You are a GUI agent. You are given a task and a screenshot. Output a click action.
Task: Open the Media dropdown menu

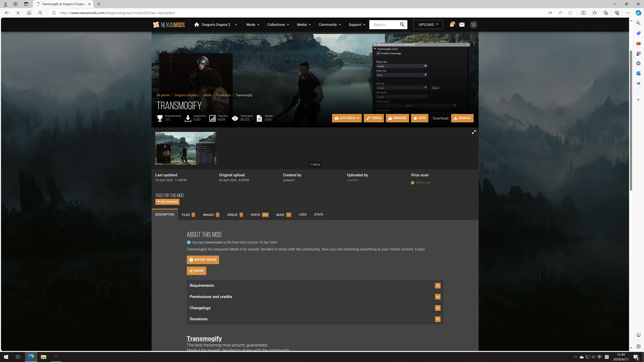coord(304,24)
